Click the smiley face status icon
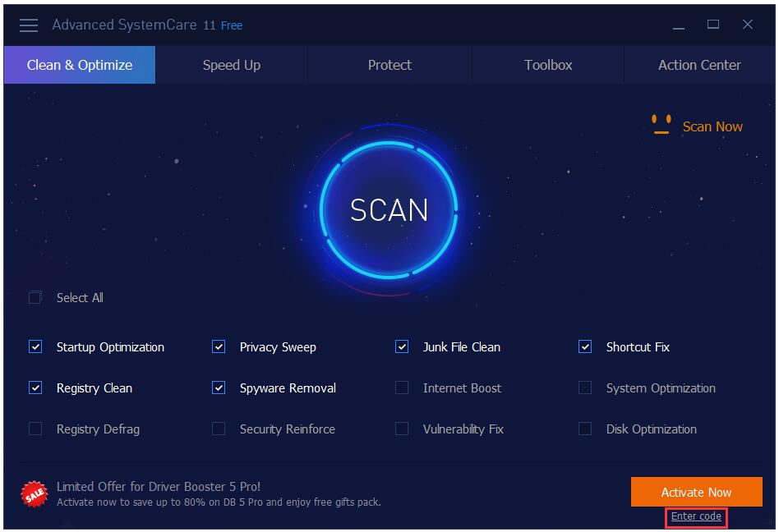Screen dimensions: 779x532 [x=661, y=125]
